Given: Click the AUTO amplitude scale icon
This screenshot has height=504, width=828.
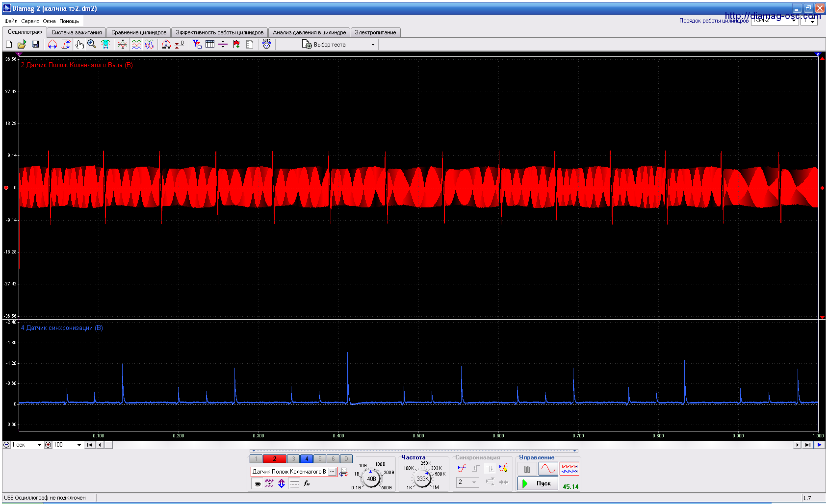Looking at the screenshot, I should coord(166,44).
